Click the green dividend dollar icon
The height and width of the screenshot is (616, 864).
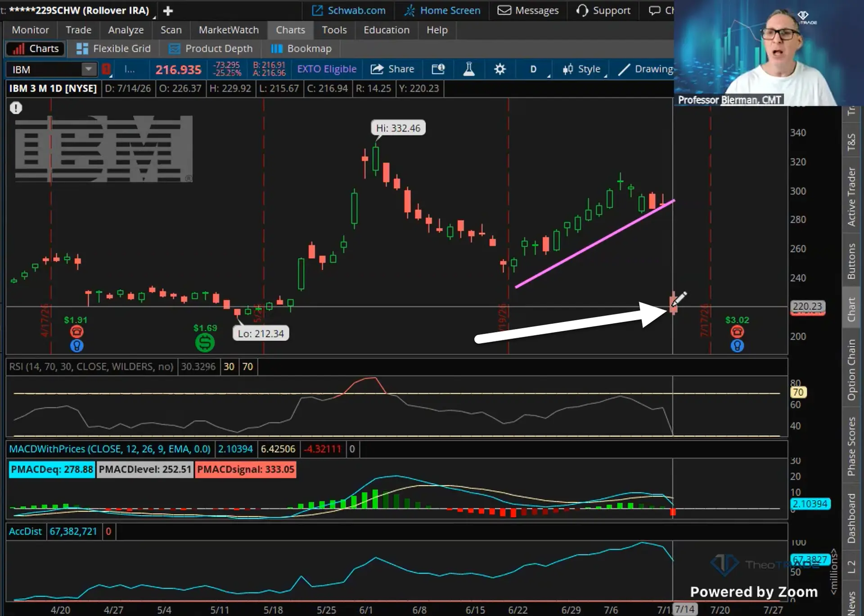(205, 343)
